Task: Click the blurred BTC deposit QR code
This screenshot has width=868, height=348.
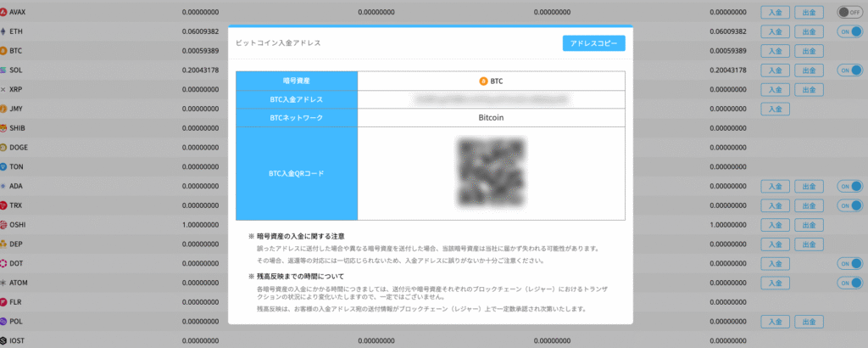Action: pyautogui.click(x=492, y=174)
